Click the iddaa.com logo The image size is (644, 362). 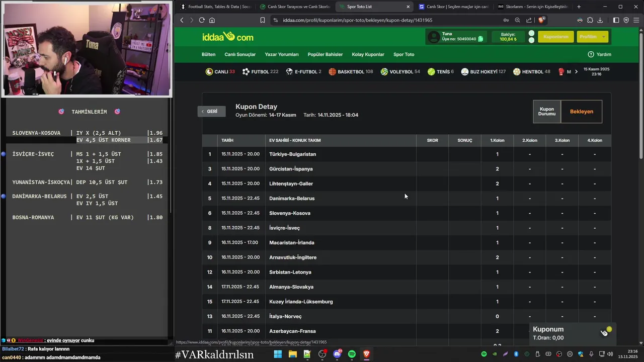[x=228, y=37]
